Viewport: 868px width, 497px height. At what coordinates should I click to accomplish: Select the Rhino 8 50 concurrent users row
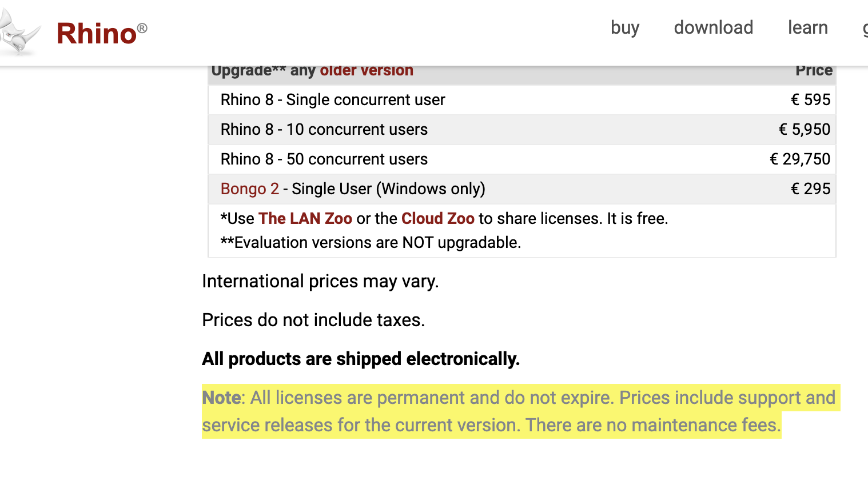(x=324, y=159)
